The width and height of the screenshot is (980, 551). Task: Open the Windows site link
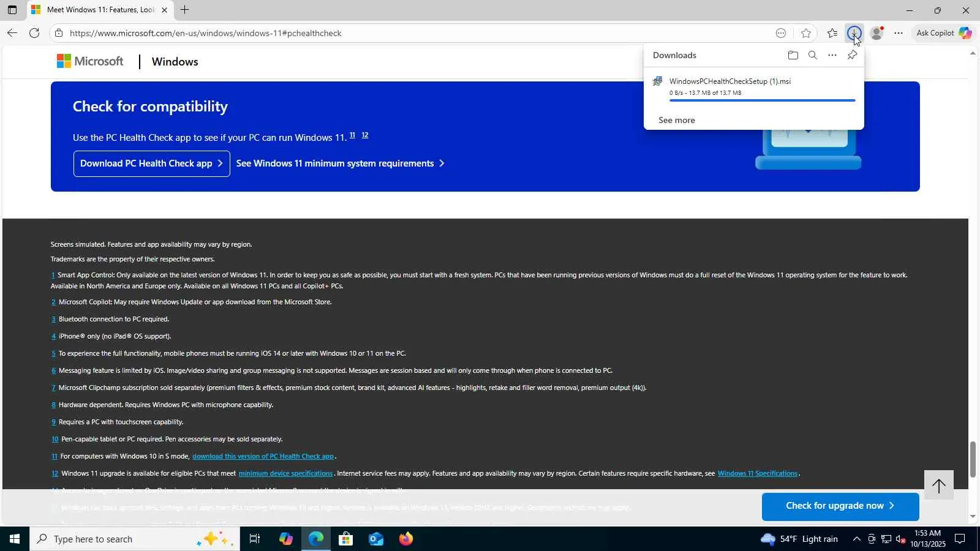pyautogui.click(x=175, y=62)
